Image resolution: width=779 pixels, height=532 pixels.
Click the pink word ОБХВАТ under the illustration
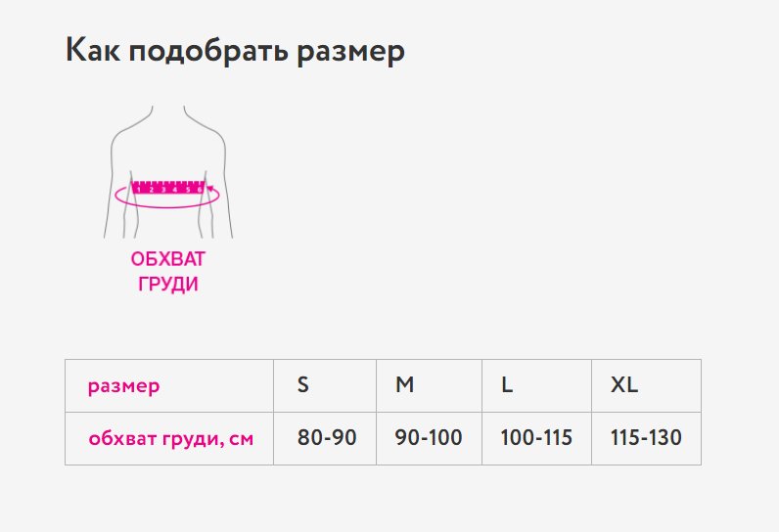[x=168, y=259]
